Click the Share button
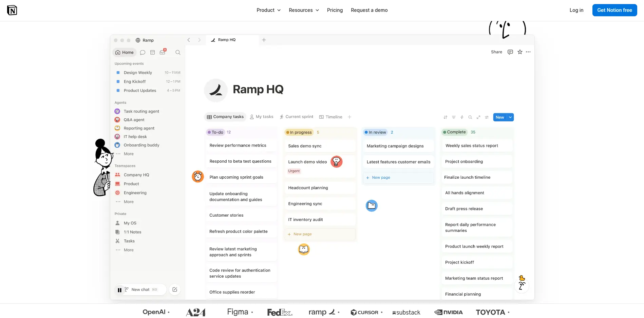The image size is (644, 318). click(496, 52)
